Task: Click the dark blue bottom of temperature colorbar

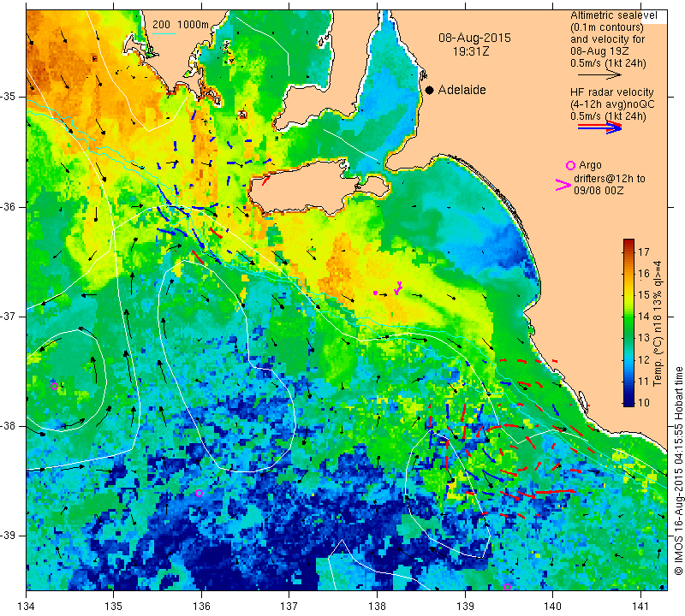Action: 628,401
